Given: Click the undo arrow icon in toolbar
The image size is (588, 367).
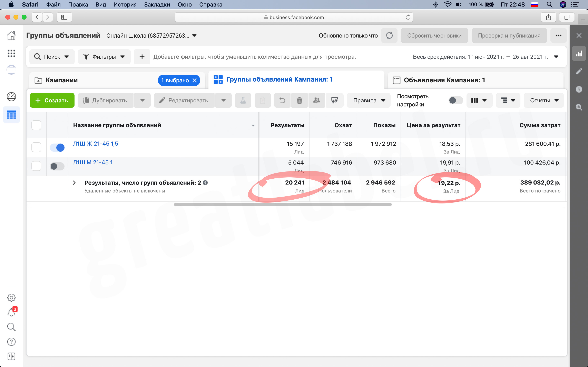Looking at the screenshot, I should coord(282,100).
